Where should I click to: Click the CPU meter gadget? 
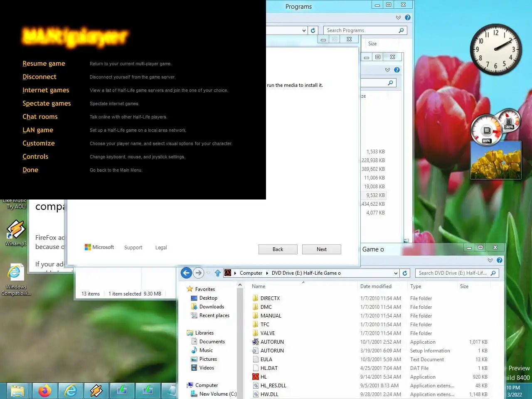(x=487, y=130)
